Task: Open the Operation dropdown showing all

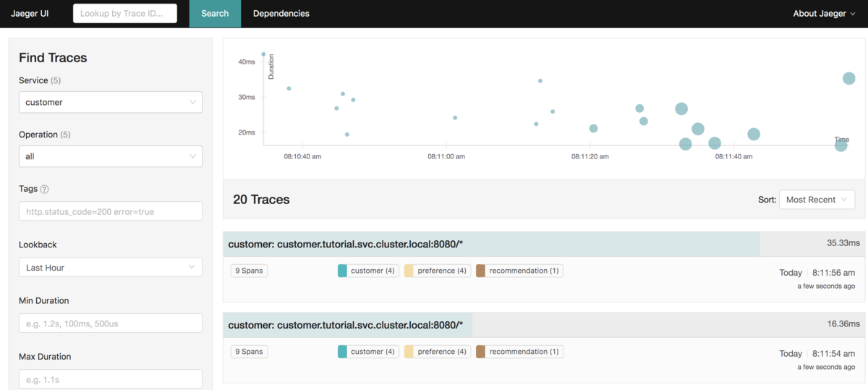Action: pyautogui.click(x=111, y=156)
